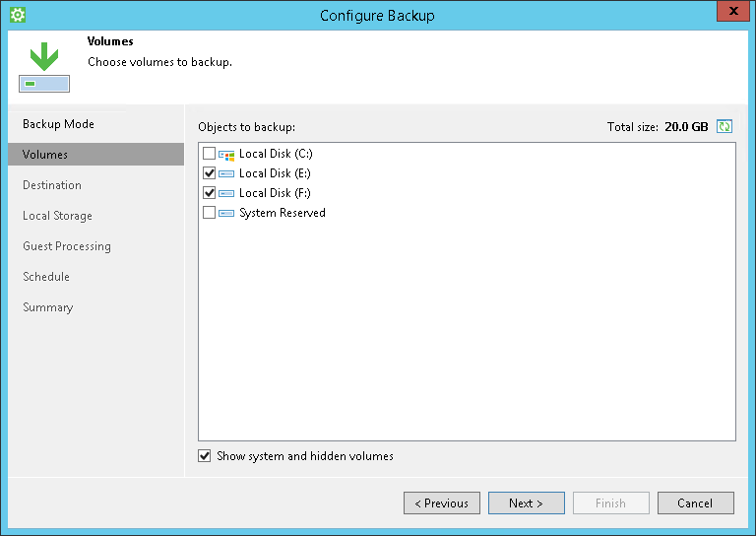Go to the Backup Mode step
The width and height of the screenshot is (756, 536).
pos(58,124)
